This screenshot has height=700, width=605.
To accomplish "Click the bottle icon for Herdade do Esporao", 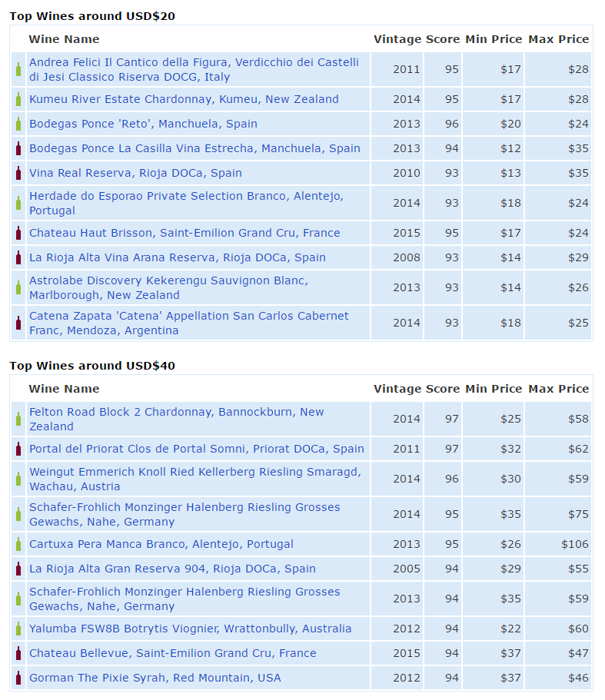I will pos(18,203).
